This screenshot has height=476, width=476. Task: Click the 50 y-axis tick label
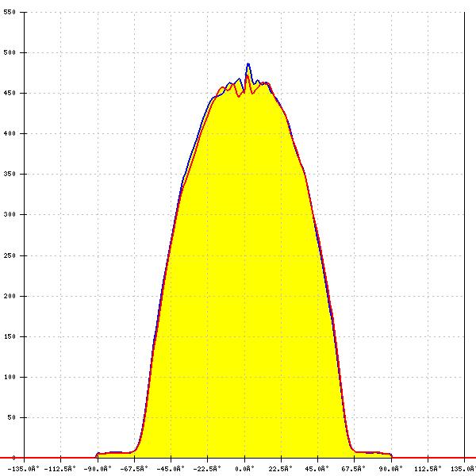(12, 417)
